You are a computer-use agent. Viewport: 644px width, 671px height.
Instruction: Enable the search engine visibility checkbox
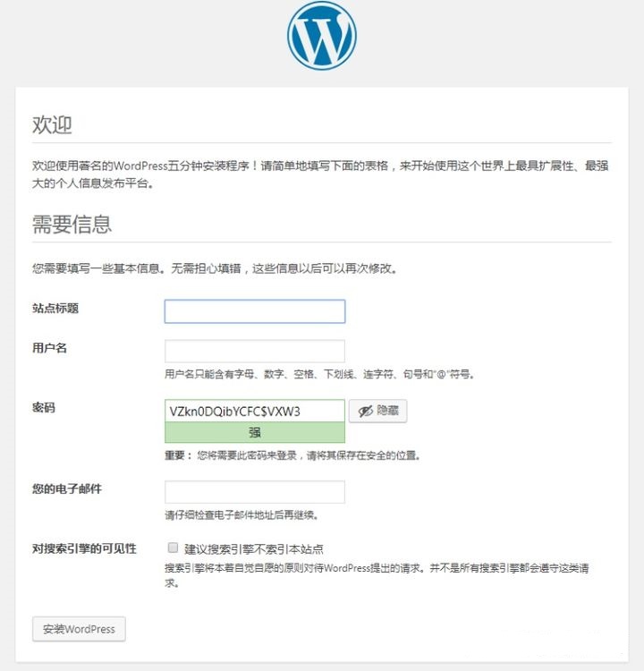click(173, 548)
